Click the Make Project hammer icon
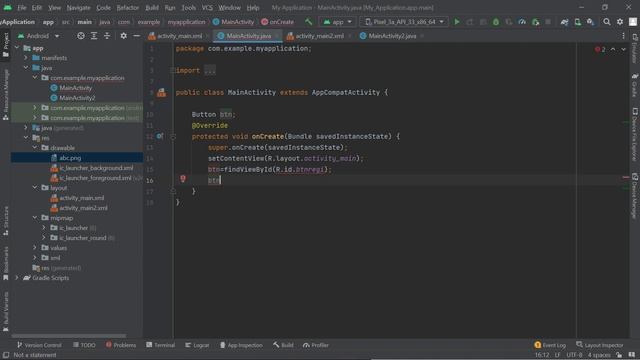The height and width of the screenshot is (360, 640). 309,22
